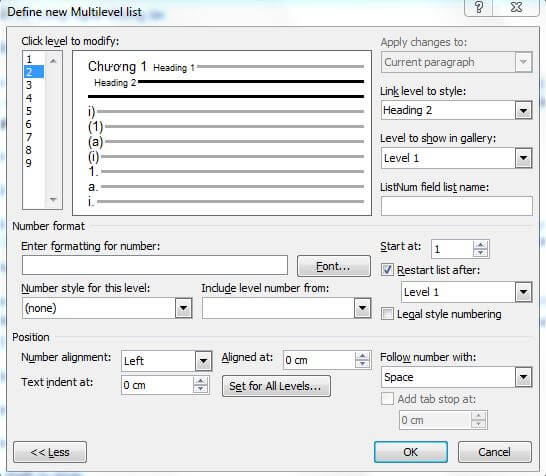The width and height of the screenshot is (546, 476).
Task: Increase the Aligned at value with up arrow
Action: point(362,356)
